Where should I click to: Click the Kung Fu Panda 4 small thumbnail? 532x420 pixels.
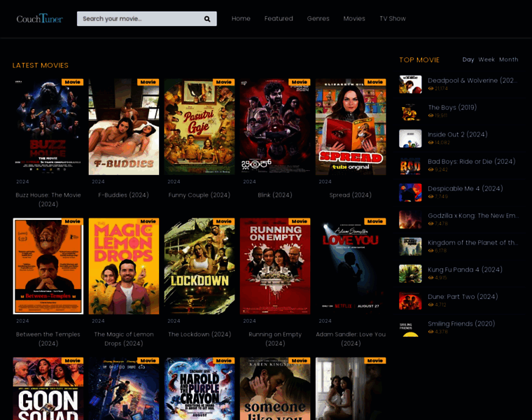pos(410,274)
